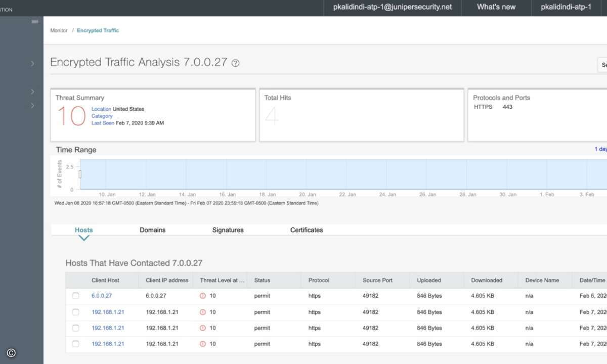
Task: Check the box for the 6.0.0.27 row
Action: tap(75, 296)
